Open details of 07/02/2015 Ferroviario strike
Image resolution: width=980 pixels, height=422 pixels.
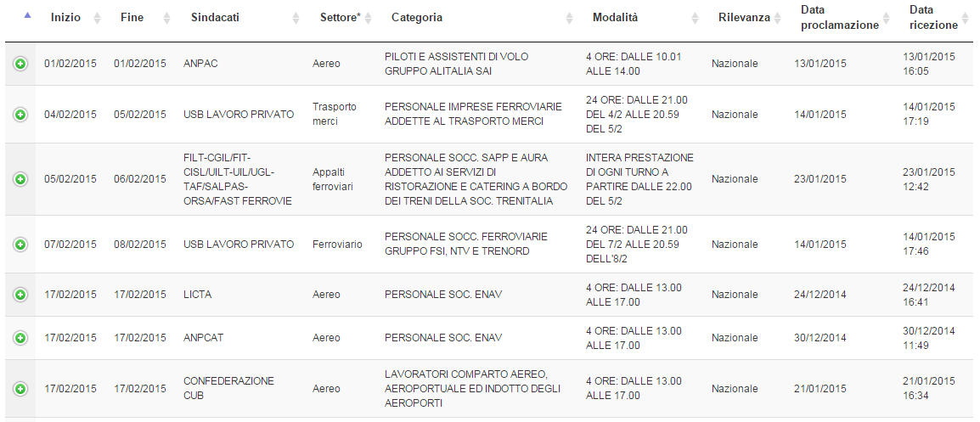[x=20, y=245]
